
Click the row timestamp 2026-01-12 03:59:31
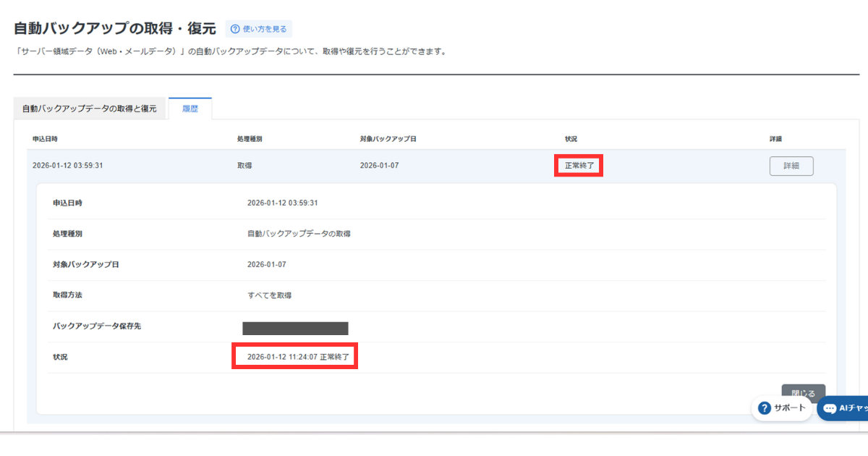click(x=67, y=166)
